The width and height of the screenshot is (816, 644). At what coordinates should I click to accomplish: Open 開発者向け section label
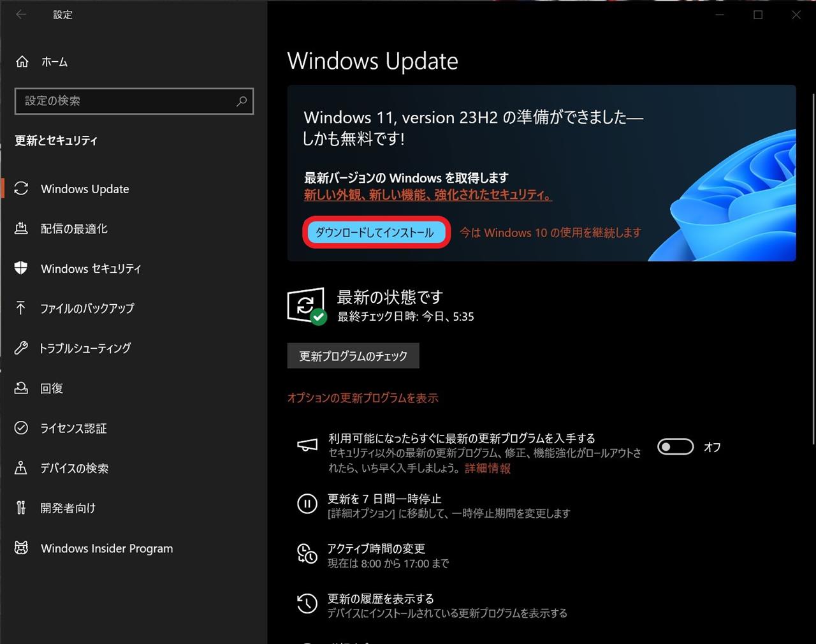point(68,508)
